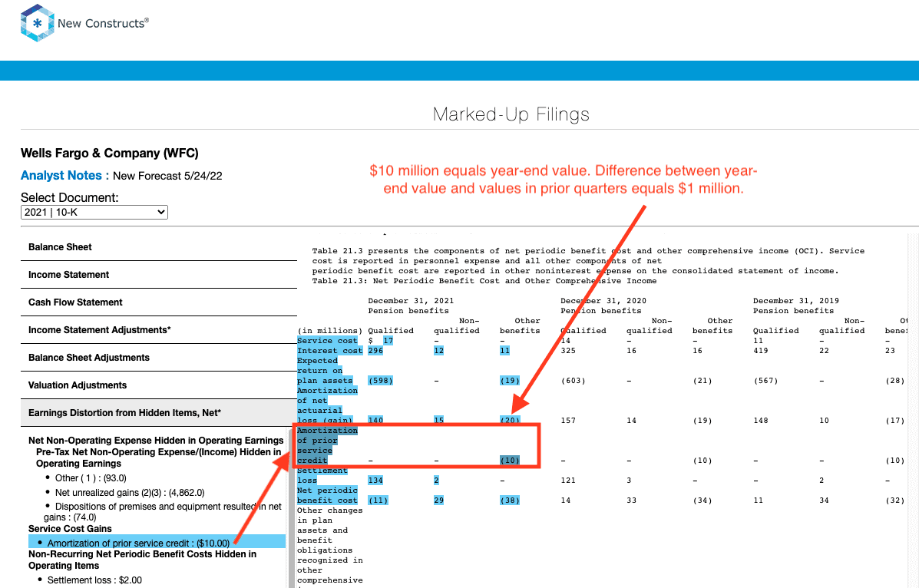Viewport: 919px width, 588px height.
Task: Click New Forecast 5/24/22 note text
Action: 167,176
